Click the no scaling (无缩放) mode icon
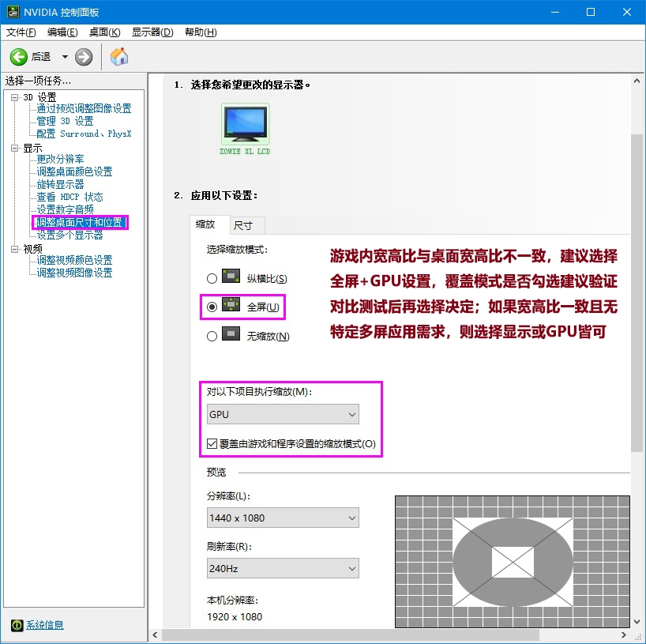 pyautogui.click(x=231, y=333)
